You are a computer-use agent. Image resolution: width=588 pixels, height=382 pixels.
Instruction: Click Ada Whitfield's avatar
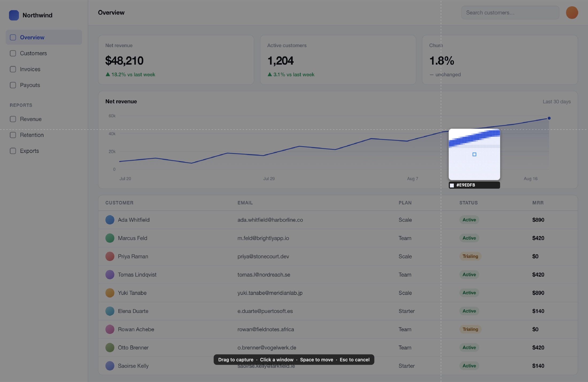(x=110, y=220)
